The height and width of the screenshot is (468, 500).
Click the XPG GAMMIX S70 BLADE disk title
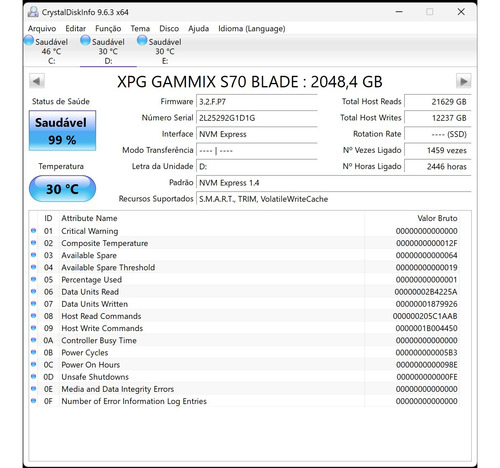(x=250, y=82)
